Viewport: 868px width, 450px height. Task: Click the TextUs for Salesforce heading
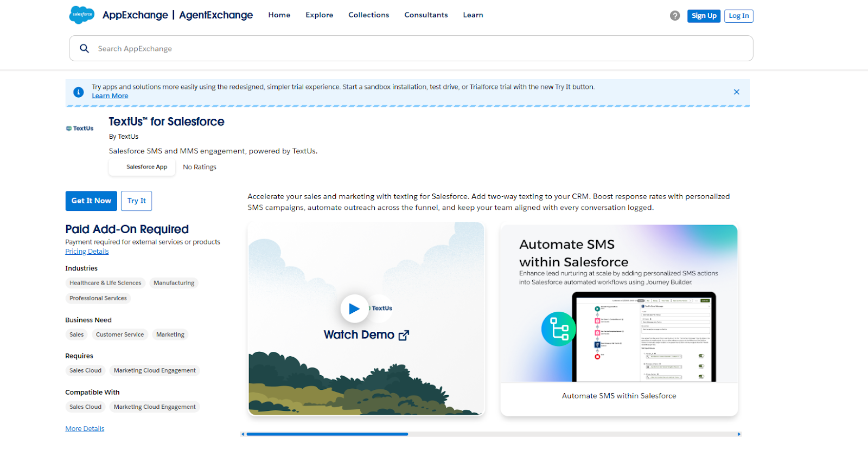(167, 121)
